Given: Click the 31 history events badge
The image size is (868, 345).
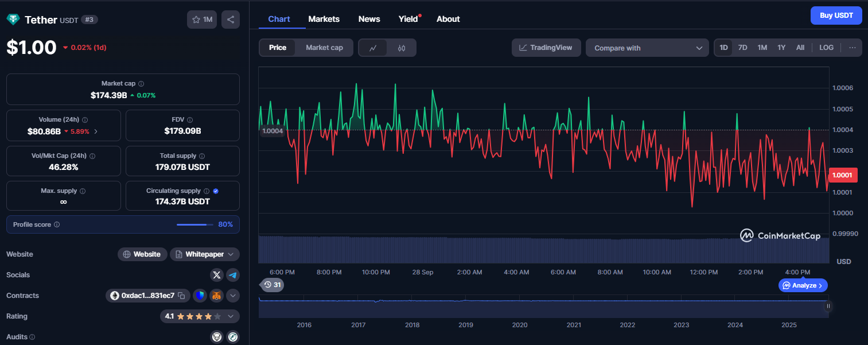Looking at the screenshot, I should pyautogui.click(x=272, y=285).
